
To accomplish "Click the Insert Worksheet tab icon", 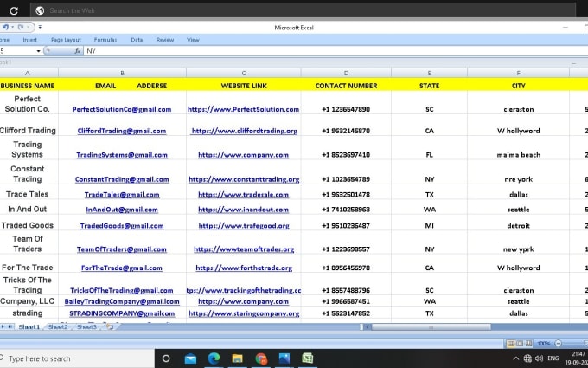I will pos(110,326).
